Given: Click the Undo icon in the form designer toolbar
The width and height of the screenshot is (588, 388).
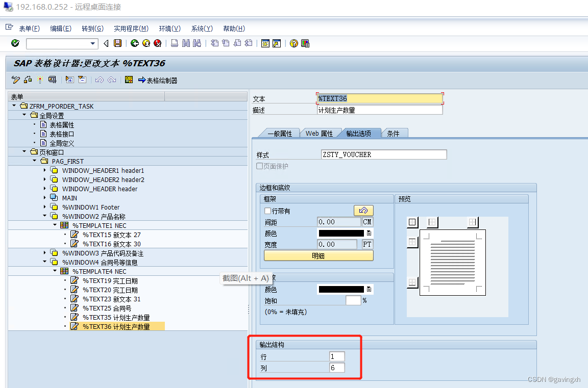Looking at the screenshot, I should pos(101,80).
